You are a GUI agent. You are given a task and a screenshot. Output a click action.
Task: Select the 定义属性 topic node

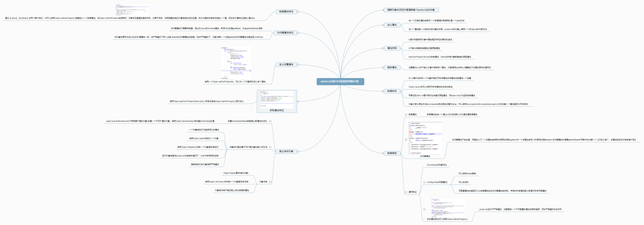pyautogui.click(x=392, y=25)
